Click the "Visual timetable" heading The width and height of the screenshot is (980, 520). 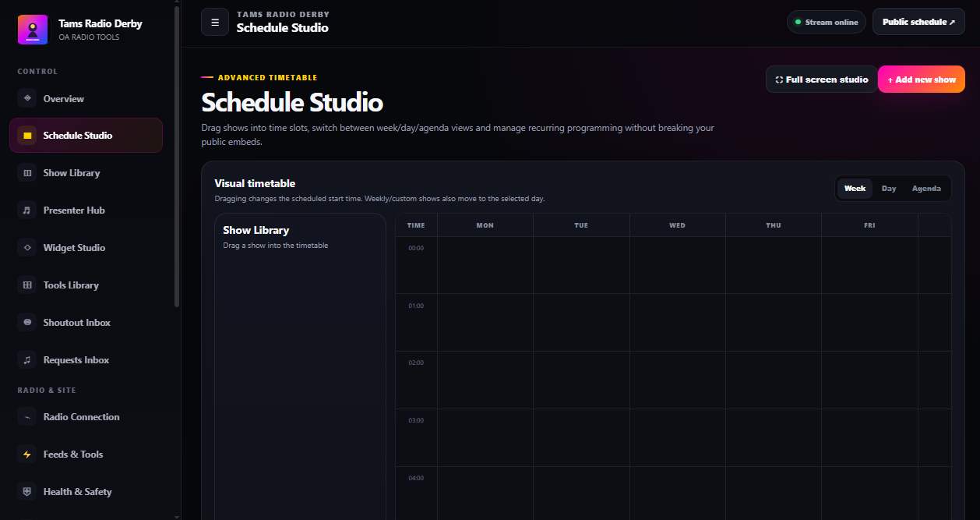255,184
